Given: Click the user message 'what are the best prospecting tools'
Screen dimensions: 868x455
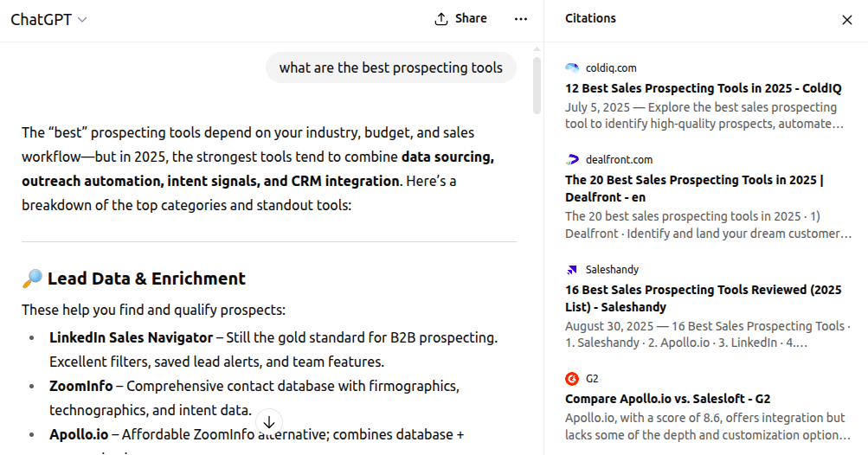Looking at the screenshot, I should [391, 67].
